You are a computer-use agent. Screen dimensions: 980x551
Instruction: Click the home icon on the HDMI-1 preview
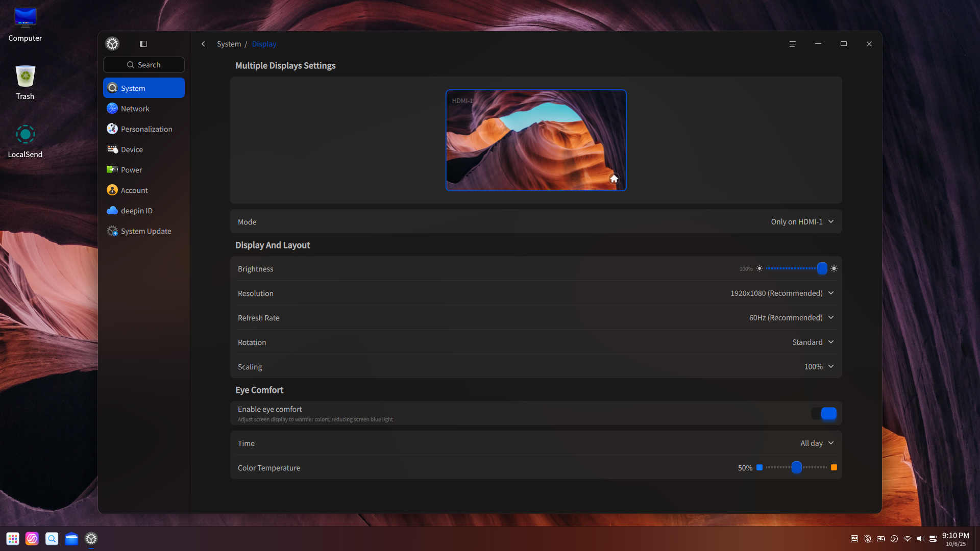click(614, 179)
